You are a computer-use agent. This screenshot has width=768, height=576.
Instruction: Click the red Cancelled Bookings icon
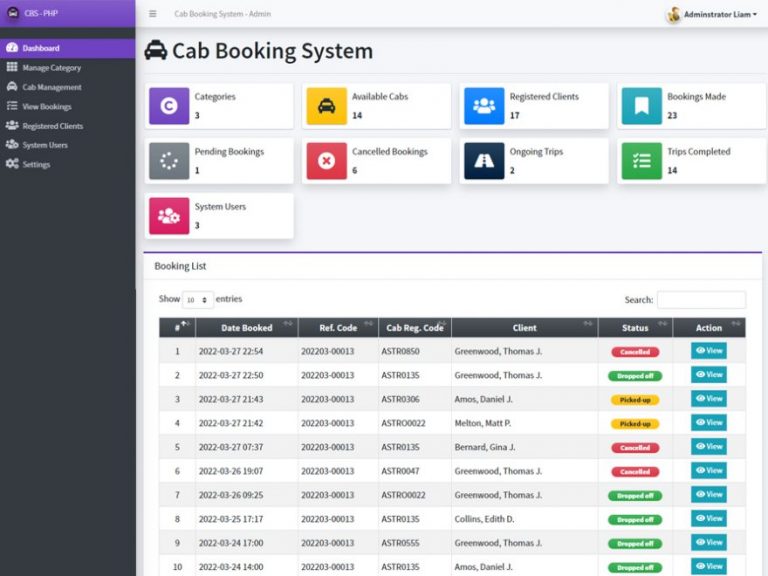(x=326, y=161)
